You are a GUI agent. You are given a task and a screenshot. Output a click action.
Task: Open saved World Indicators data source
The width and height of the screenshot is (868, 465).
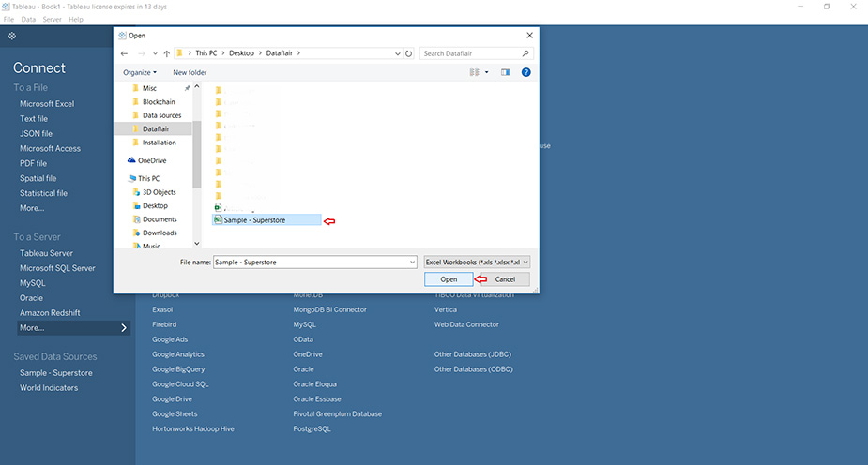pos(49,388)
